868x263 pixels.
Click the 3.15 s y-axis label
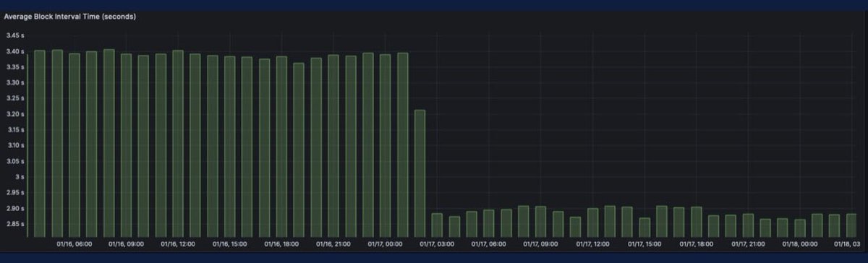pos(15,129)
